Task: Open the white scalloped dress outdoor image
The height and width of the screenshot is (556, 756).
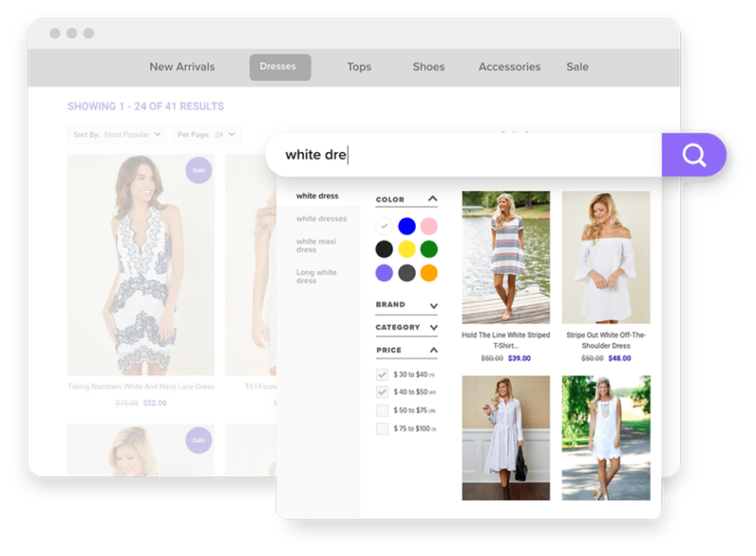Action: coord(606,438)
